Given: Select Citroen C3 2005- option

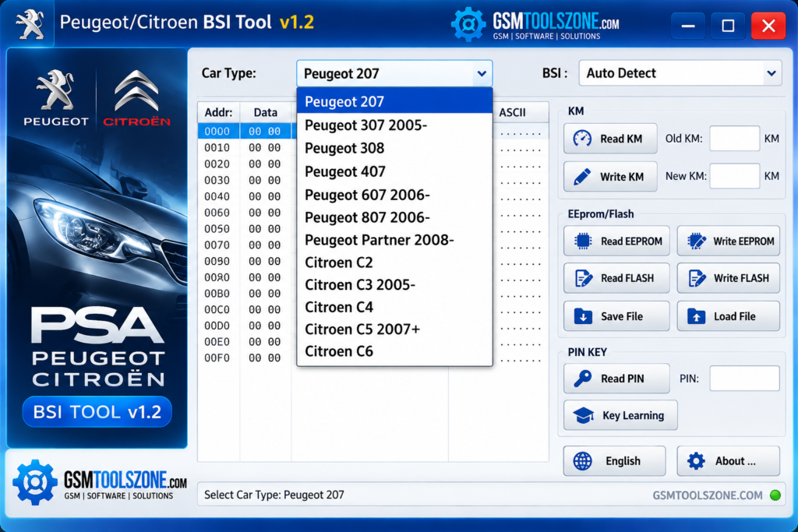Looking at the screenshot, I should [394, 284].
